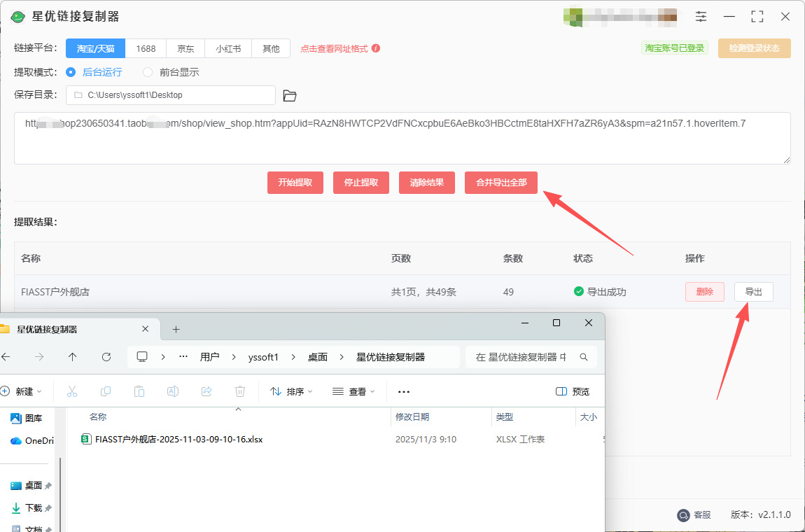Expand hidden path ellipsis in address bar

(x=183, y=357)
